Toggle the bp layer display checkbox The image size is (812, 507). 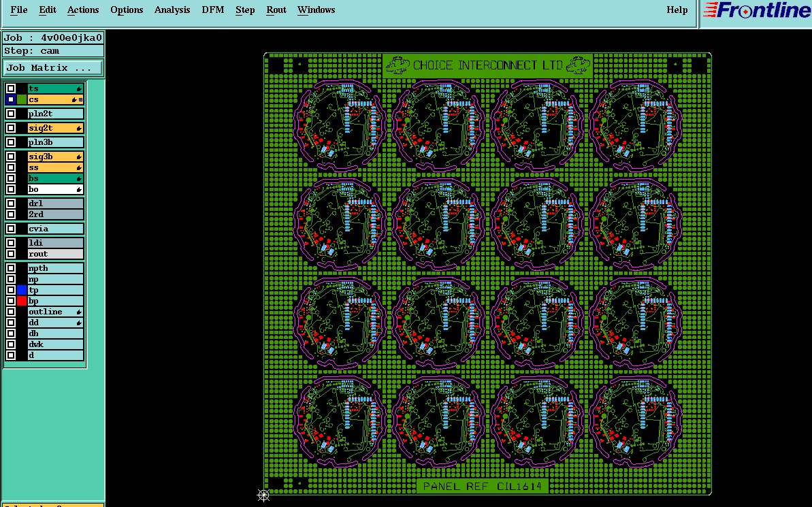coord(11,301)
